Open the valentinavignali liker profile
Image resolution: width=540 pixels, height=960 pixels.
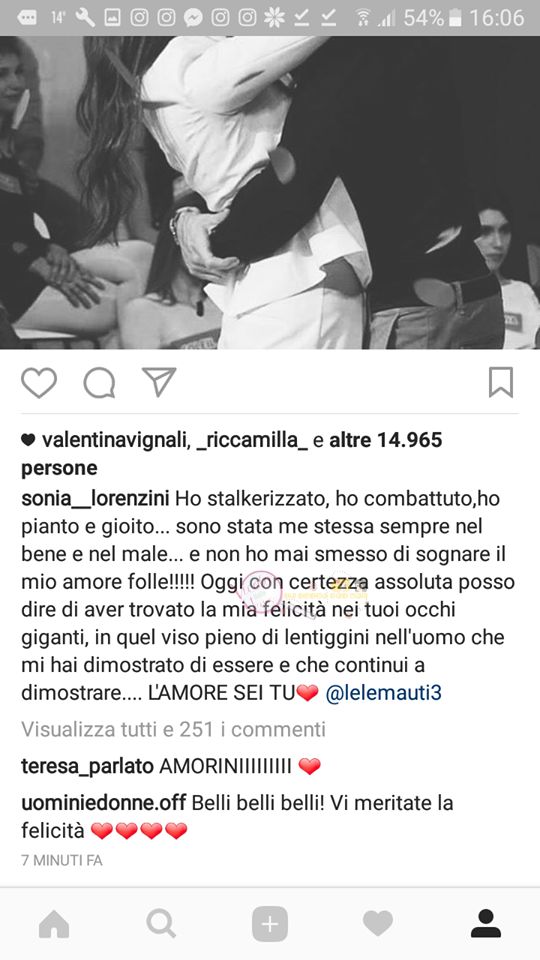[114, 440]
